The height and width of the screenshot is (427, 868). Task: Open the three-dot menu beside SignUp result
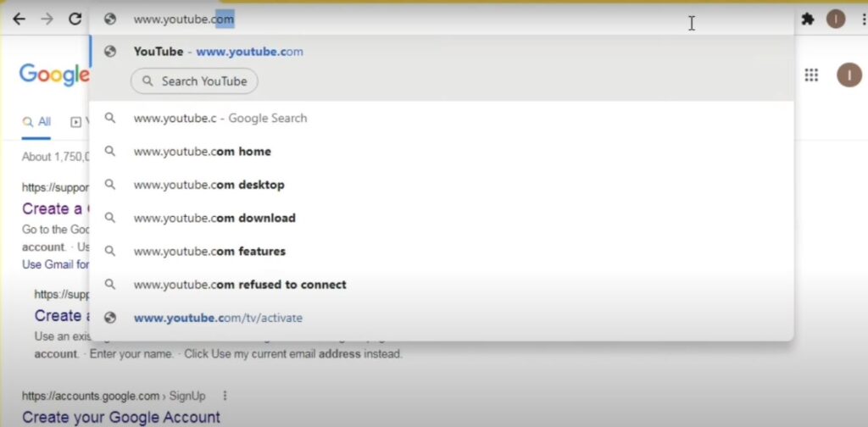click(225, 396)
